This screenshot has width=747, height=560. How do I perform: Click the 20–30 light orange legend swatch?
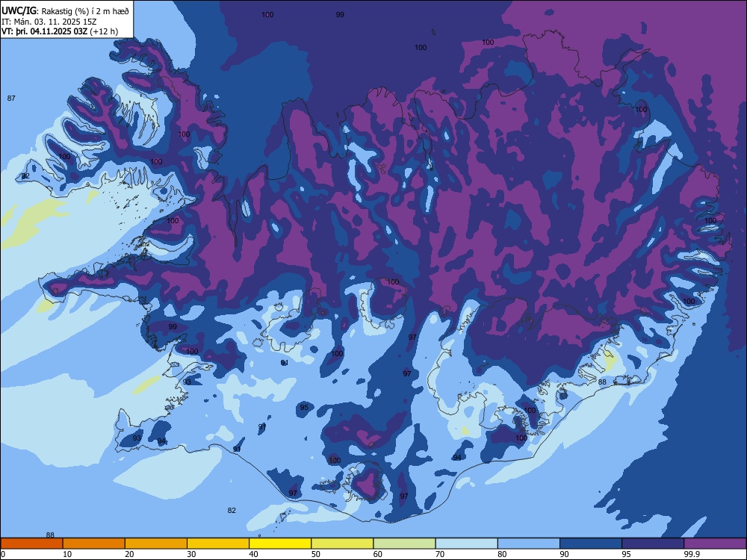tap(156, 544)
